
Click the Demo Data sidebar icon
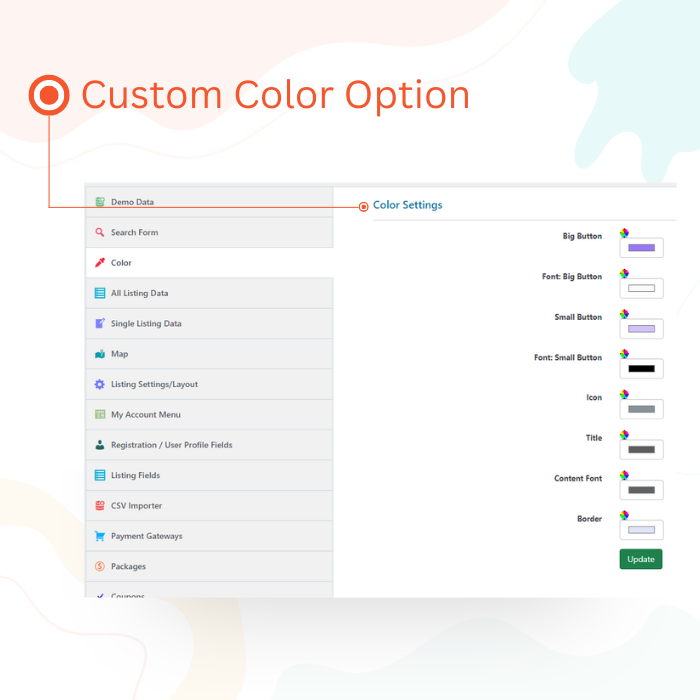[x=100, y=202]
